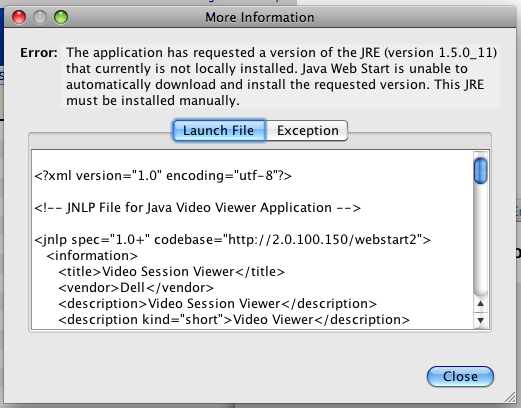Click the gray minimize window button
This screenshot has width=521, height=408.
click(x=40, y=17)
